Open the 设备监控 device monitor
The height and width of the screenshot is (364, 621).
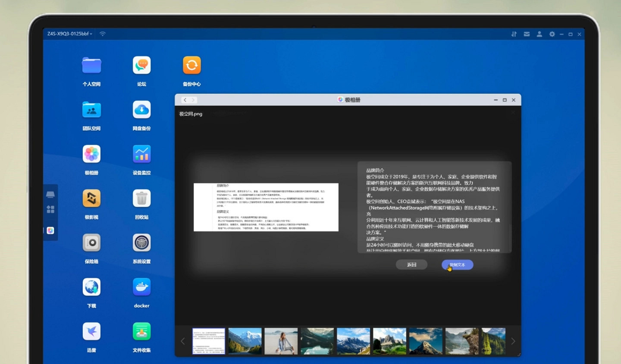(x=141, y=155)
